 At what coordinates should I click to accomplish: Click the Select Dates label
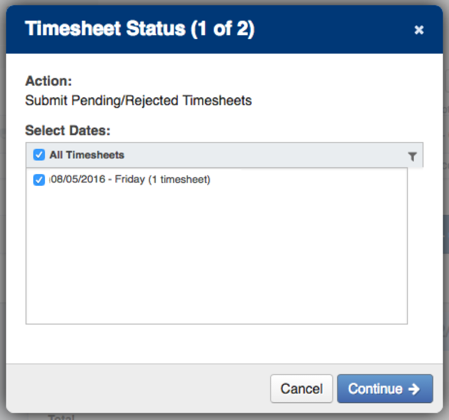[68, 130]
